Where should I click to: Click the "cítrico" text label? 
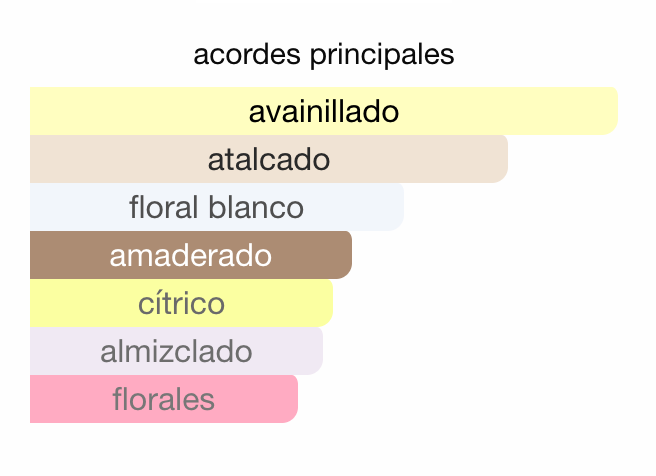pyautogui.click(x=181, y=303)
